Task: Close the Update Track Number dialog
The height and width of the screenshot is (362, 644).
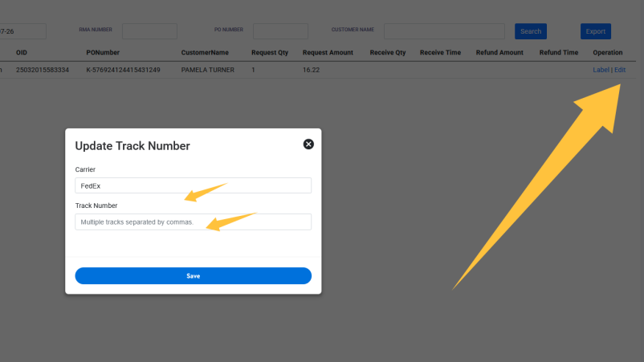Action: point(308,144)
